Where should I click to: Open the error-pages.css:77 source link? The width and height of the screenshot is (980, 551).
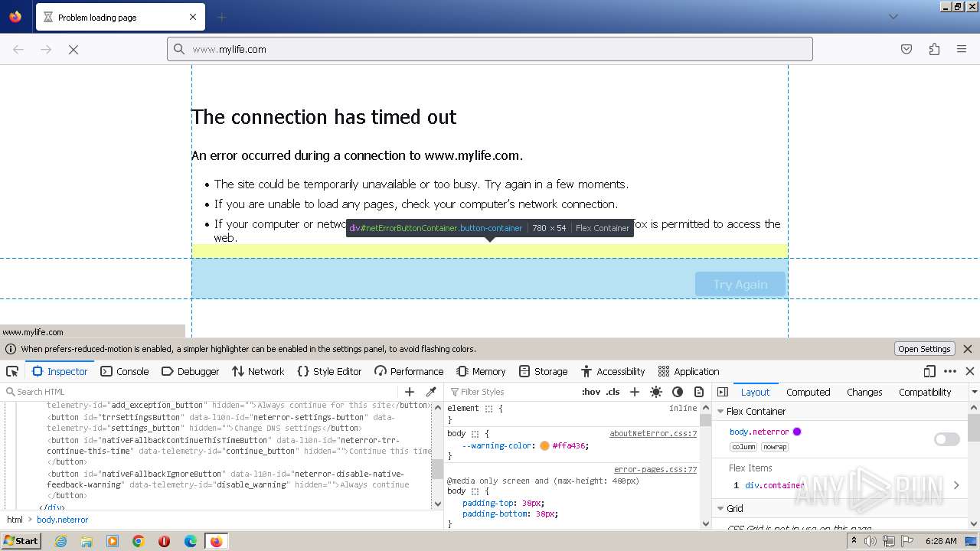click(655, 469)
